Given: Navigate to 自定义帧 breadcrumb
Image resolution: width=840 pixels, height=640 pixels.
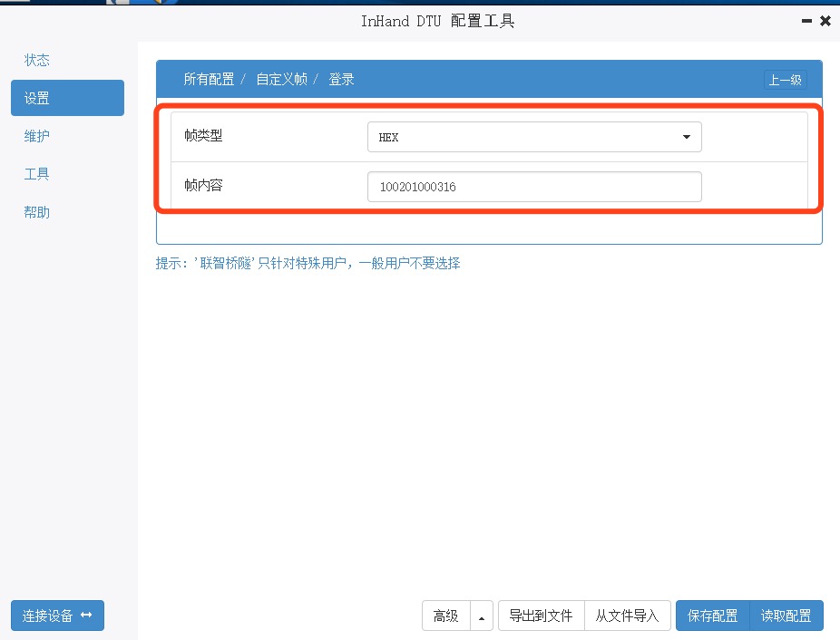Looking at the screenshot, I should (281, 80).
